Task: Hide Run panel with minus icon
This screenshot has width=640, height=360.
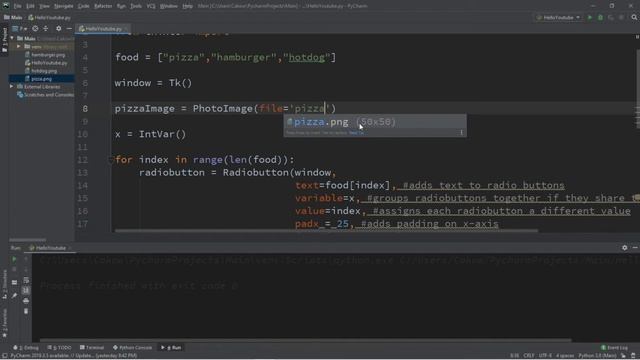Action: click(635, 248)
